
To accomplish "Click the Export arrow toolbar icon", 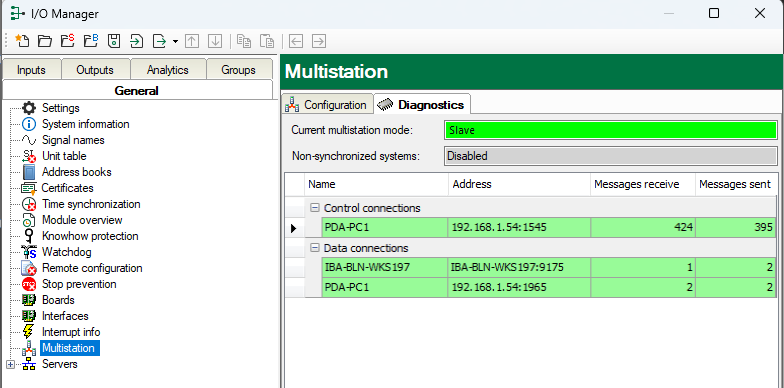I will (160, 41).
